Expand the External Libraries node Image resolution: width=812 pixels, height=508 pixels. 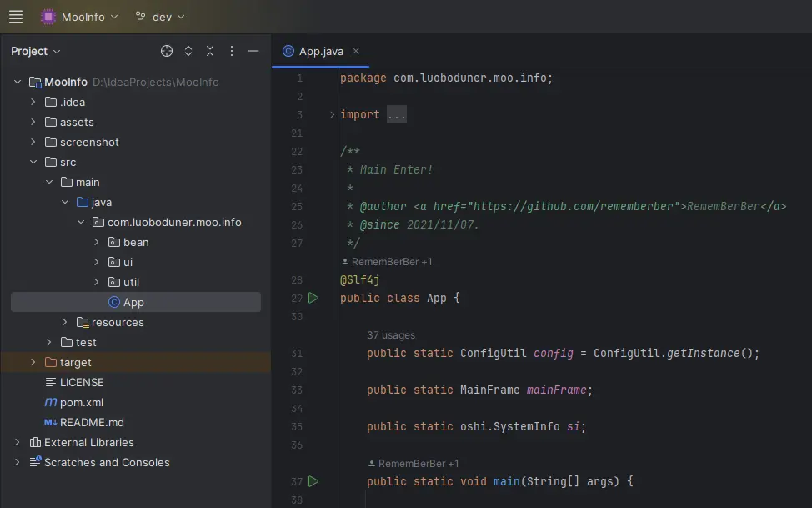pos(18,442)
